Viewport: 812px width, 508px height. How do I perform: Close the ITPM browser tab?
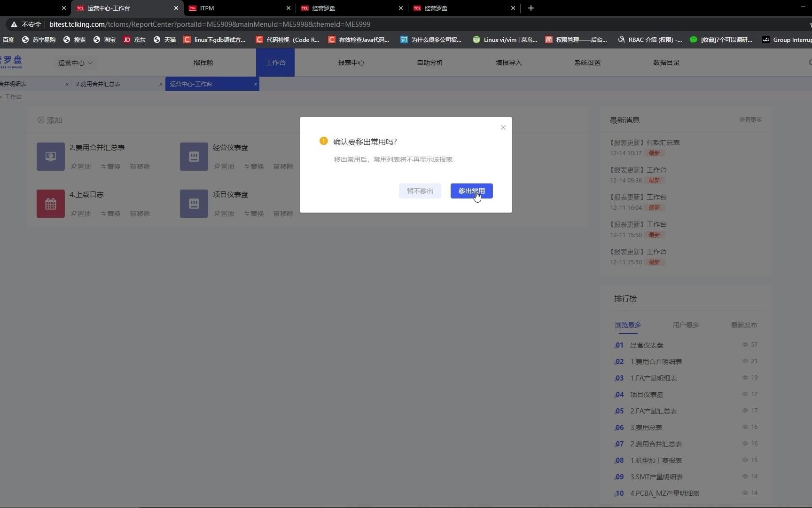click(x=289, y=8)
